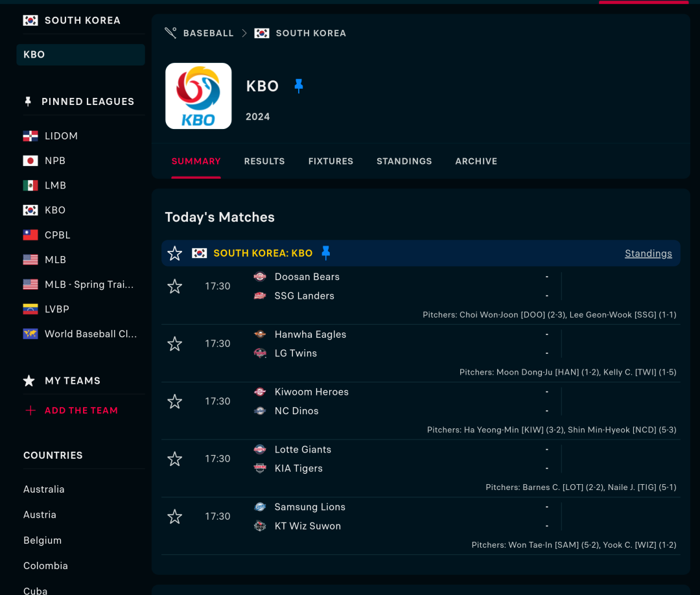This screenshot has height=595, width=700.
Task: Click the plus icon beside Add The Team
Action: [30, 411]
